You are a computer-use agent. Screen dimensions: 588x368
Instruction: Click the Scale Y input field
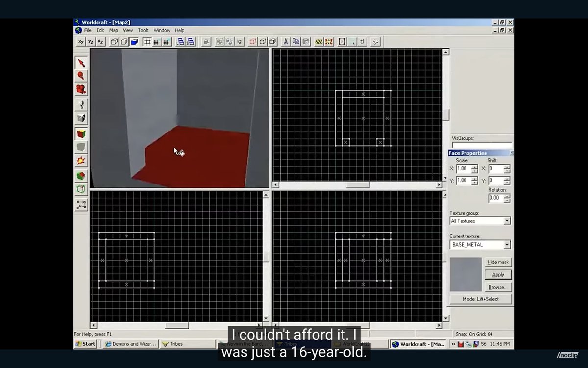point(463,181)
